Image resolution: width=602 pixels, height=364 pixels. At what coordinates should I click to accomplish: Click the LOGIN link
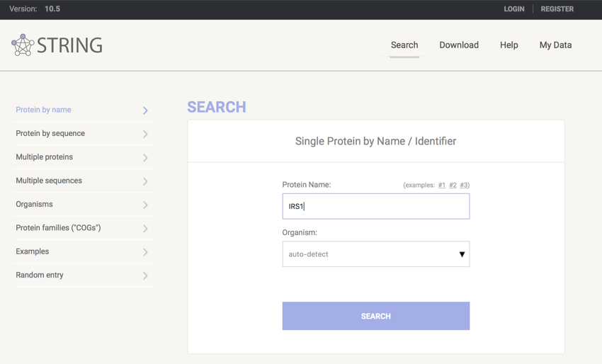point(513,9)
